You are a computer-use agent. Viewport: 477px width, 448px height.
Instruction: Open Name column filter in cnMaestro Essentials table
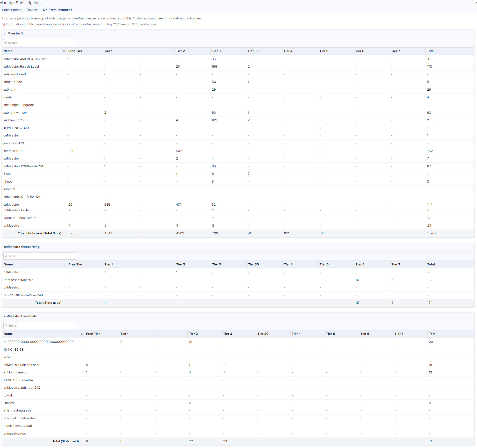(x=82, y=334)
